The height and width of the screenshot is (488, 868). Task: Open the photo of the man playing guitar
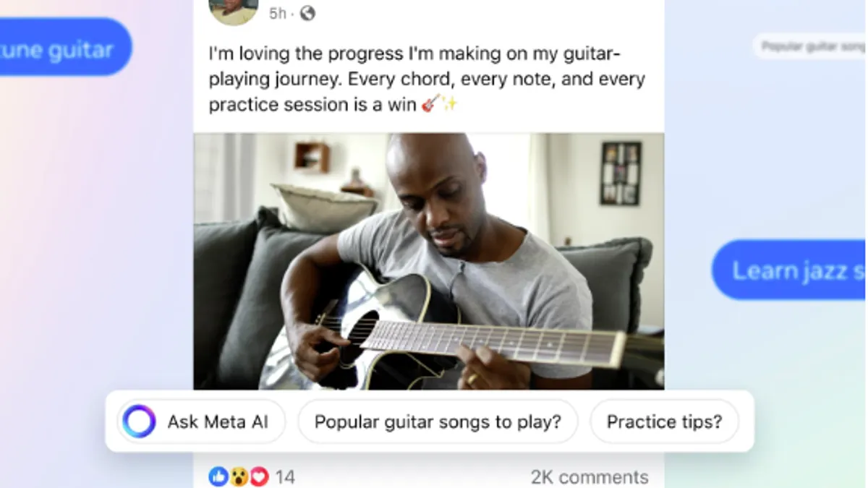(429, 261)
